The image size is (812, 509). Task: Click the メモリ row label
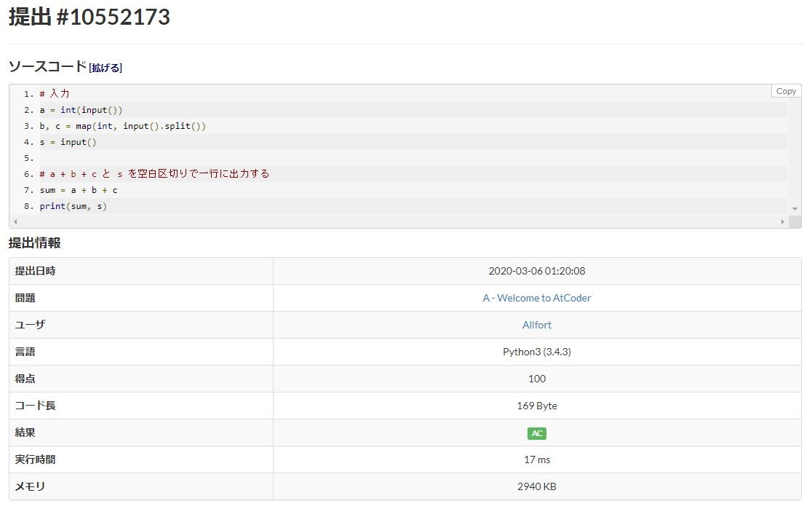coord(30,486)
